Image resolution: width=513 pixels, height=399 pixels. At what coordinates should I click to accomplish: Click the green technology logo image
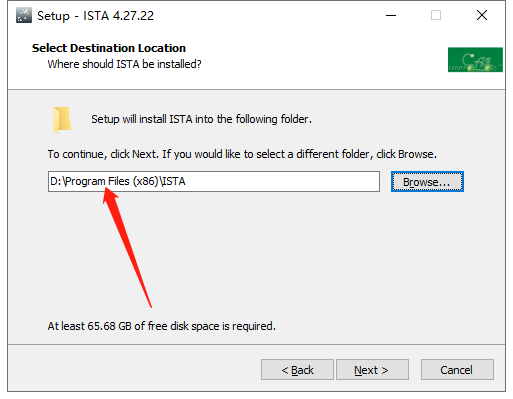coord(475,60)
